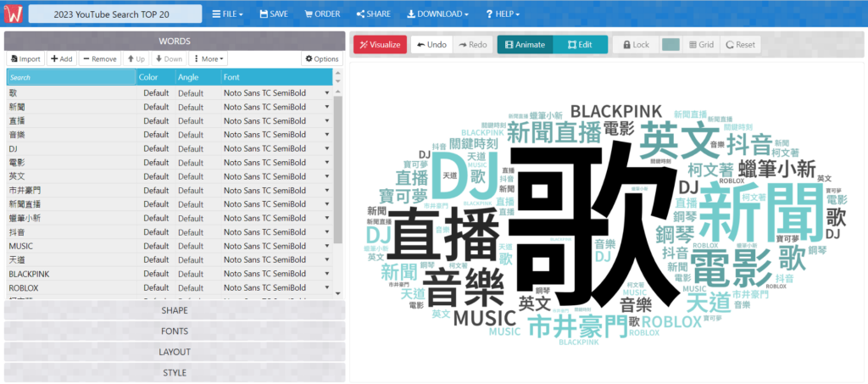Click the Import button
868x384 pixels.
pyautogui.click(x=25, y=59)
